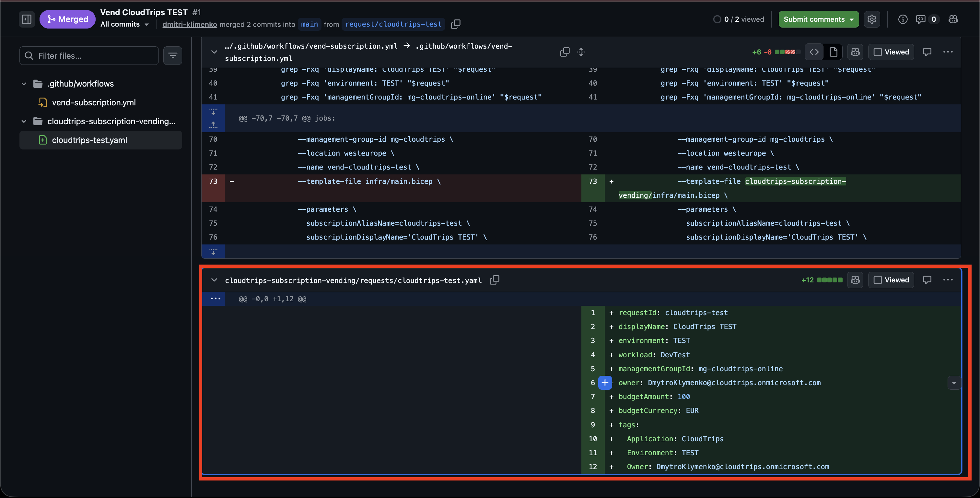Ask Copilot about vend-subscription.yml
Screen dimensions: 980x498
pos(855,52)
